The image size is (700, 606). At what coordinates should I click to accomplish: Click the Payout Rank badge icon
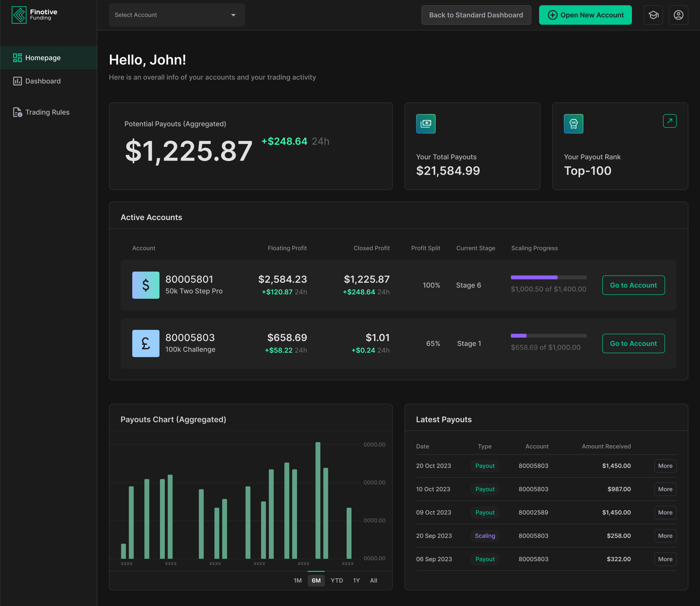pyautogui.click(x=573, y=124)
